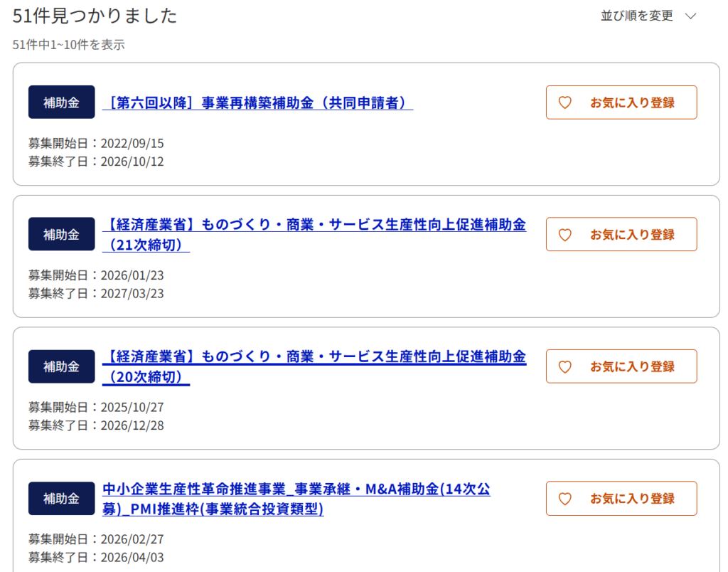The height and width of the screenshot is (572, 728).
Task: Click the start date 2025/10/27 line
Action: click(x=96, y=408)
